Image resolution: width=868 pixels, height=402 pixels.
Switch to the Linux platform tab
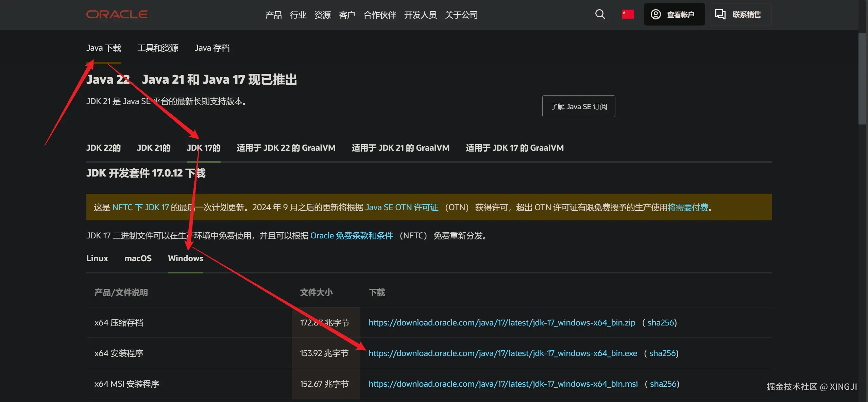[x=97, y=258]
